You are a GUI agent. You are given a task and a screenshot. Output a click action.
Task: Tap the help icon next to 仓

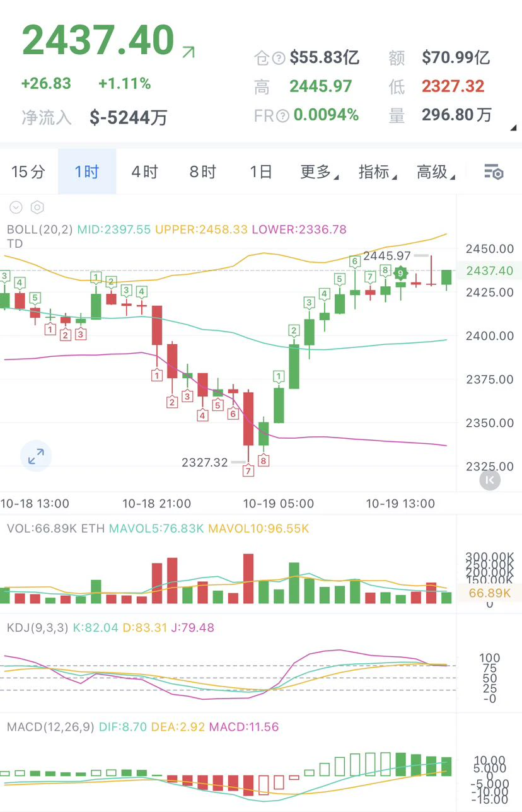click(279, 59)
